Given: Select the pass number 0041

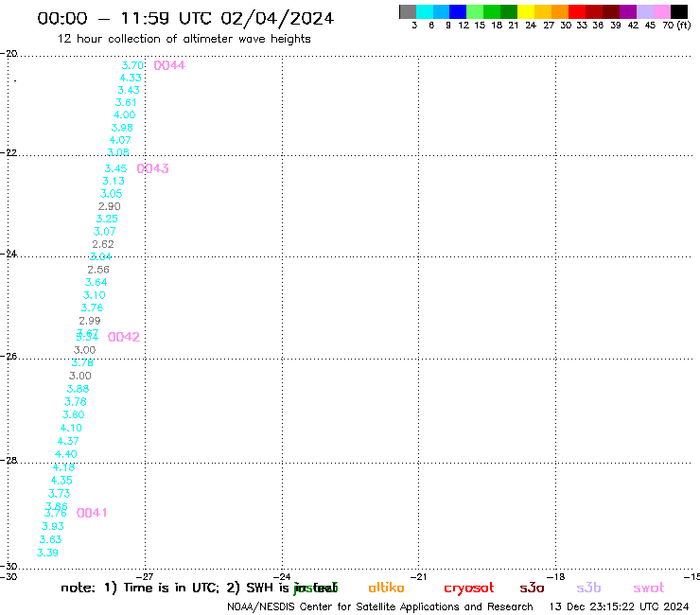Looking at the screenshot, I should (92, 513).
